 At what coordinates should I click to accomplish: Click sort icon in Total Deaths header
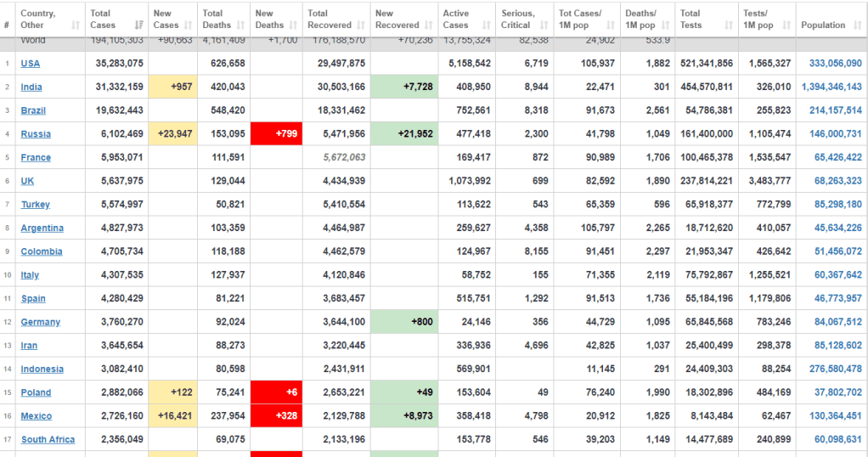pos(243,25)
